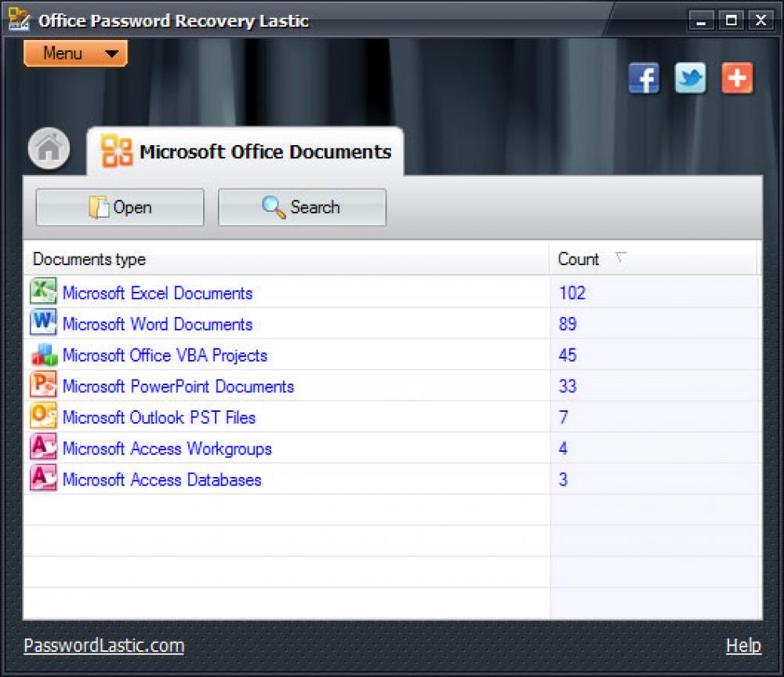
Task: Visit the PasswordLastic.com link
Action: (x=103, y=645)
